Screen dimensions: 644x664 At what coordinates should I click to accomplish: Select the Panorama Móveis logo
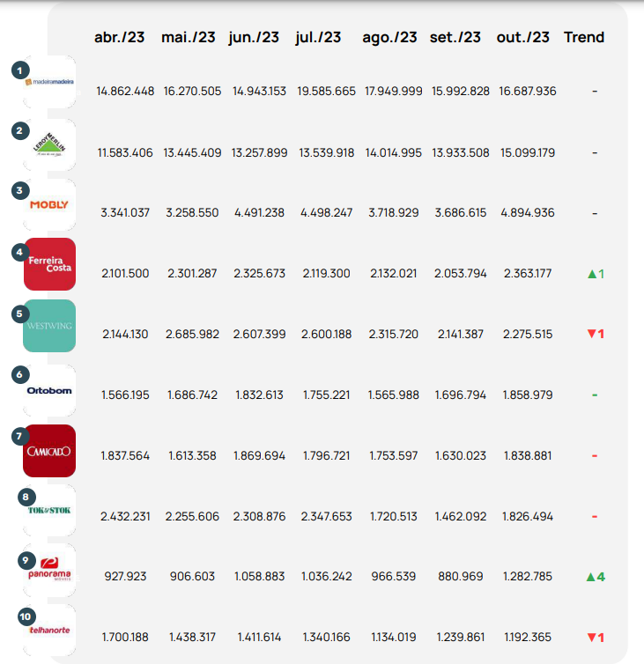click(49, 572)
